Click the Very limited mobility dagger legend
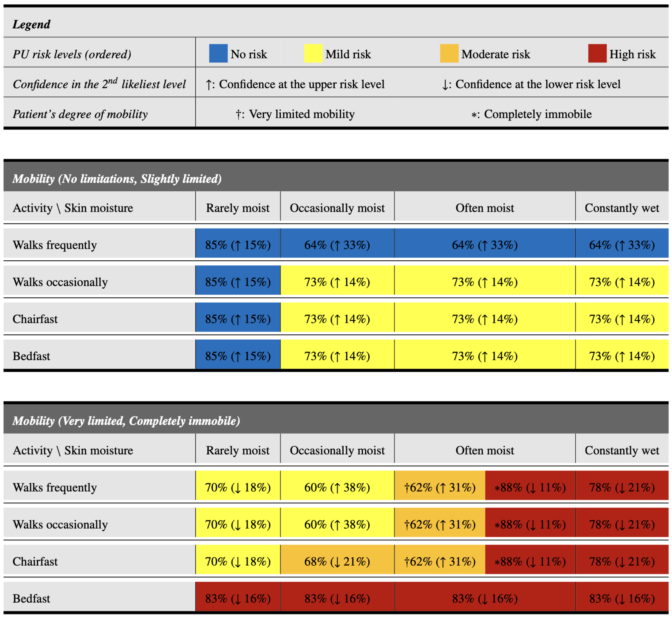Image resolution: width=672 pixels, height=617 pixels. (x=295, y=114)
